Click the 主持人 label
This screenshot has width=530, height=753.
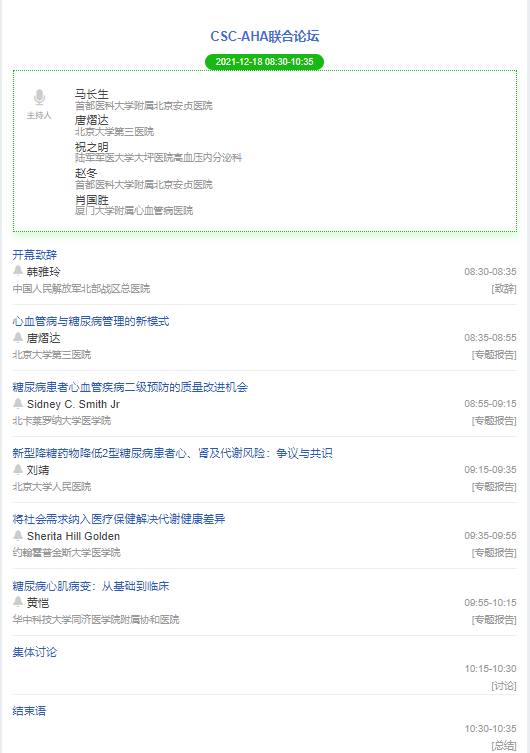(39, 115)
